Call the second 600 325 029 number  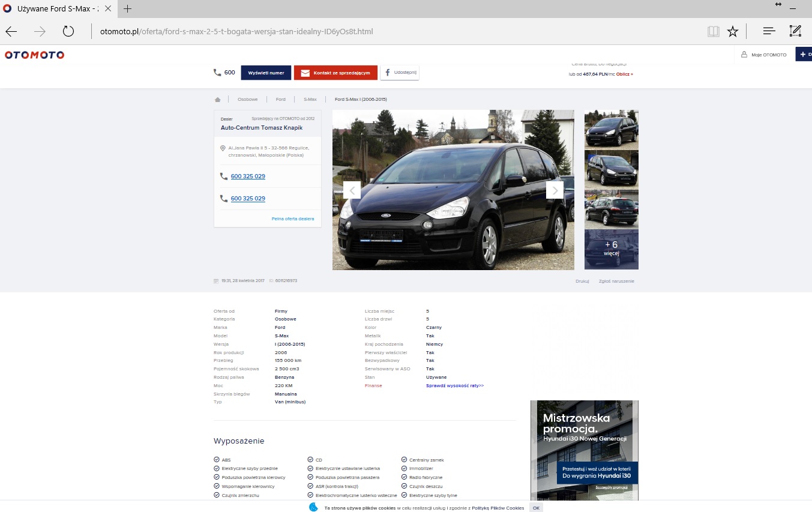[248, 199]
